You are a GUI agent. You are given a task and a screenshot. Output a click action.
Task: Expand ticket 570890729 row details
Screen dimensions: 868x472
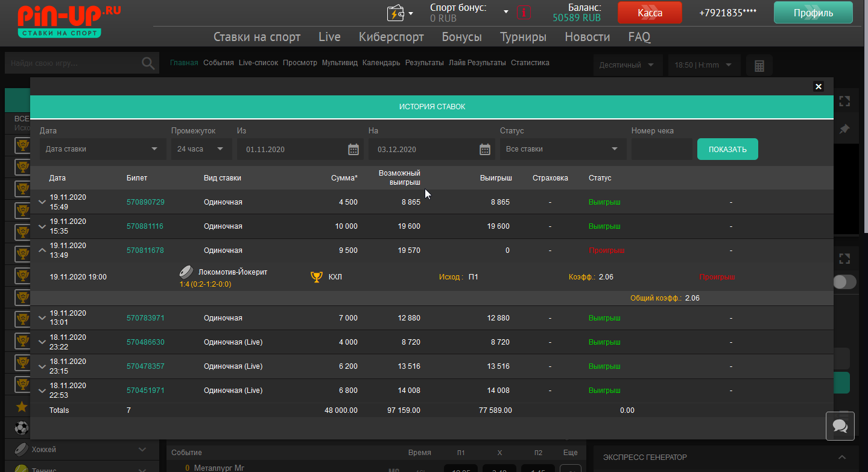[x=42, y=202]
